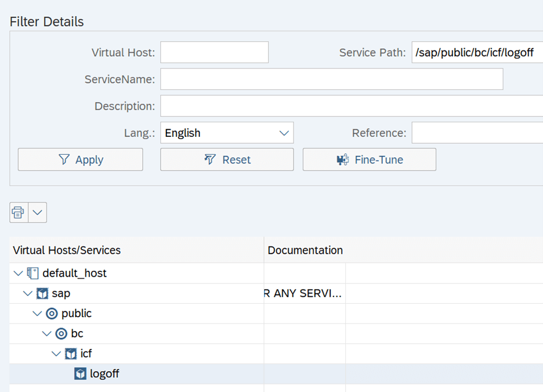Focus the Virtual Host input field

click(215, 52)
